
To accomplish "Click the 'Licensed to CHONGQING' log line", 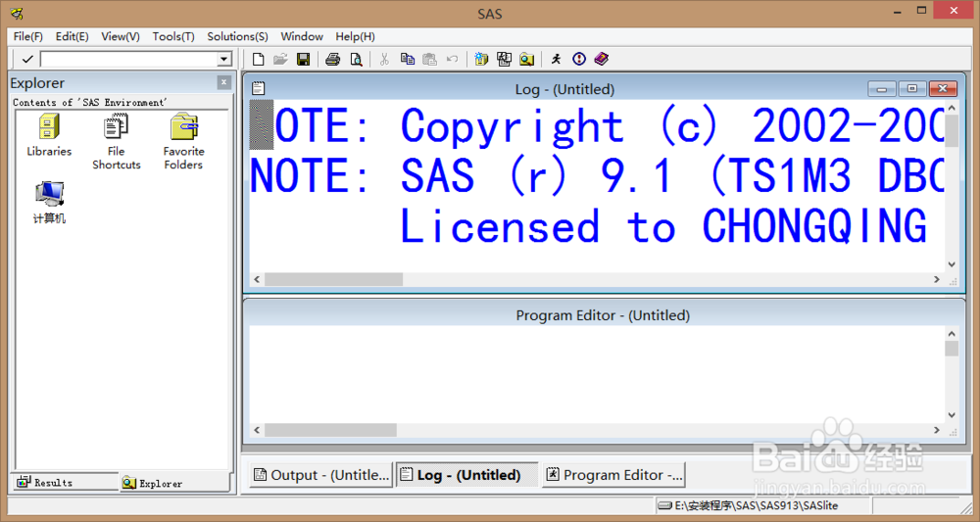I will click(663, 226).
